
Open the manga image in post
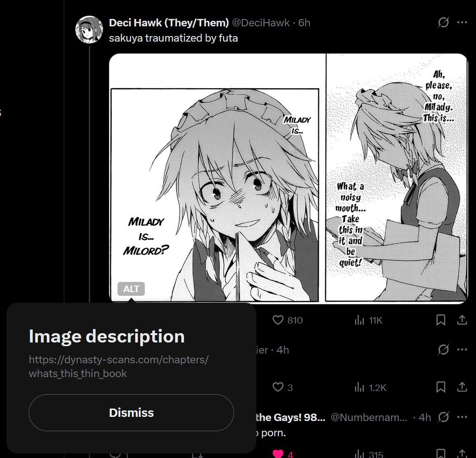(288, 178)
